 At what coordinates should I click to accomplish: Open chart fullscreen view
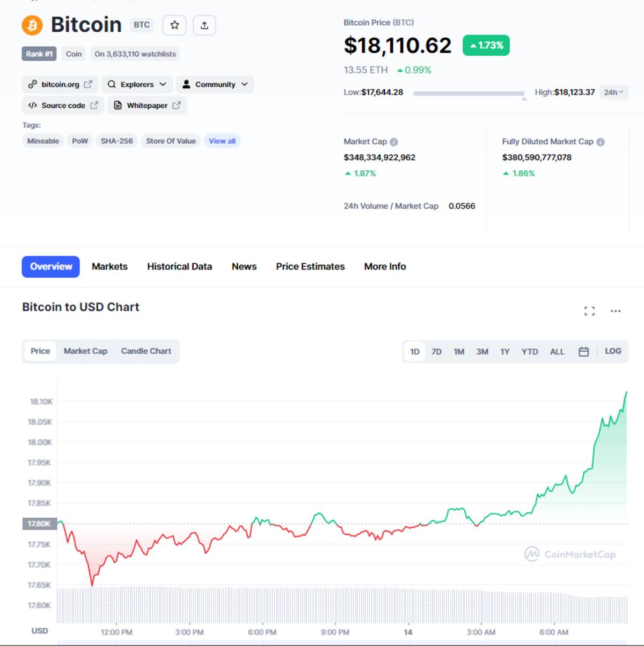[589, 311]
